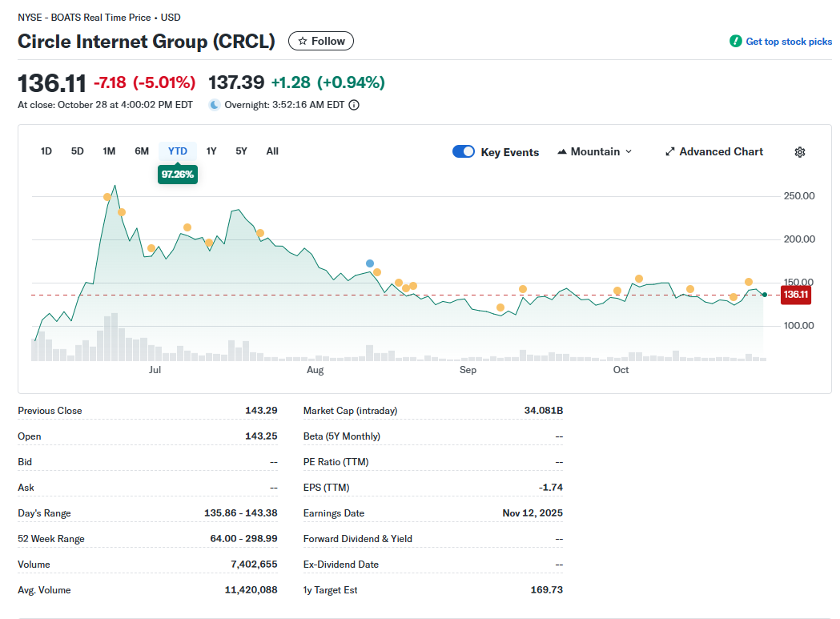Select the 1M time range tab
The height and width of the screenshot is (619, 840).
tap(109, 151)
